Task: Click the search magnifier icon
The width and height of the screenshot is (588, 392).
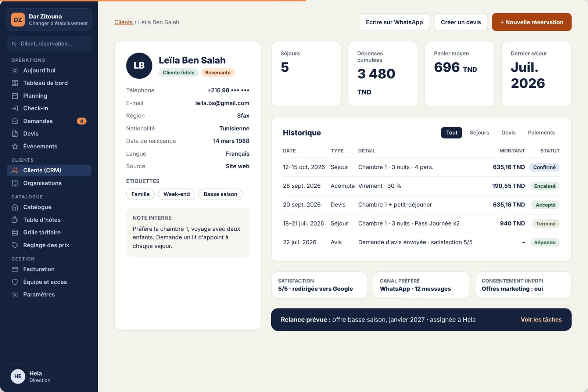Action: pos(14,44)
